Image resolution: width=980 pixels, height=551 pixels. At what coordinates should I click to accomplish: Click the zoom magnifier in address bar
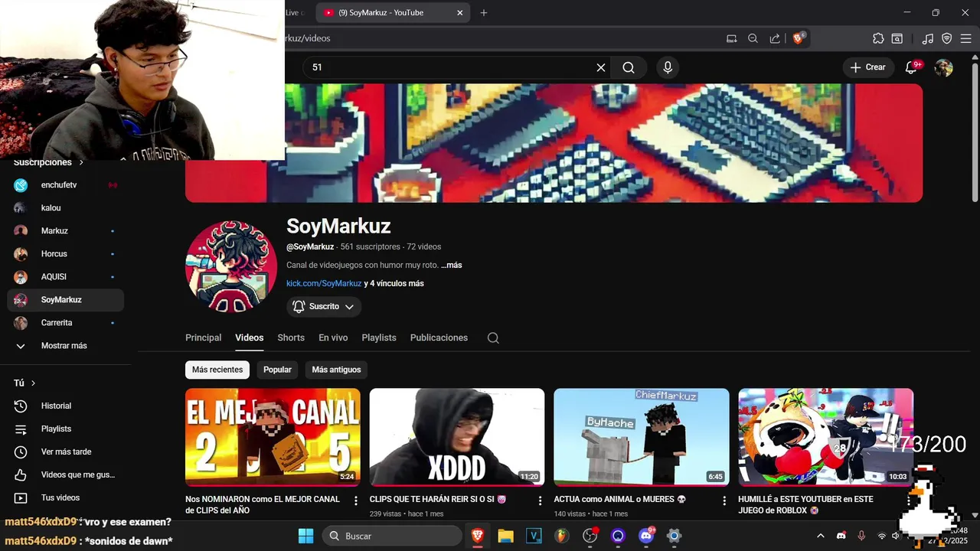point(753,38)
